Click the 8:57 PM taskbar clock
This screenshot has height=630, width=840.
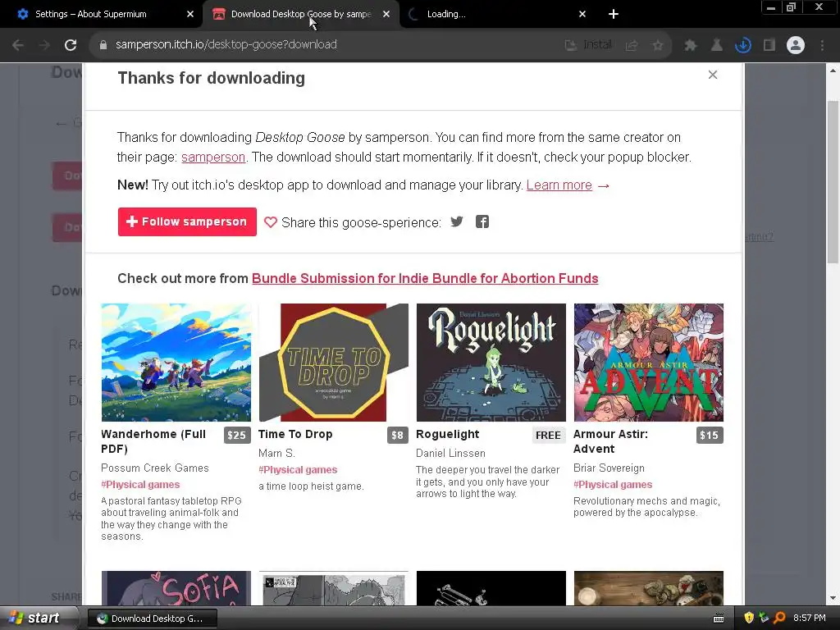809,619
